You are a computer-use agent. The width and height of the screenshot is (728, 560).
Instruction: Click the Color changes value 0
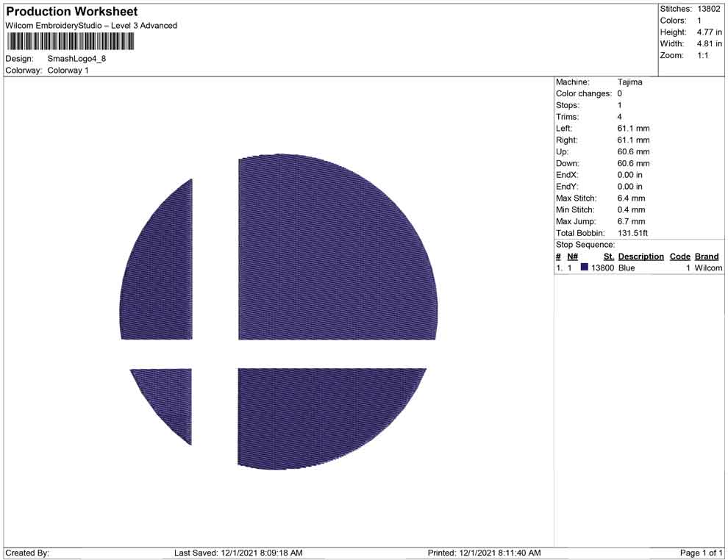tap(619, 94)
